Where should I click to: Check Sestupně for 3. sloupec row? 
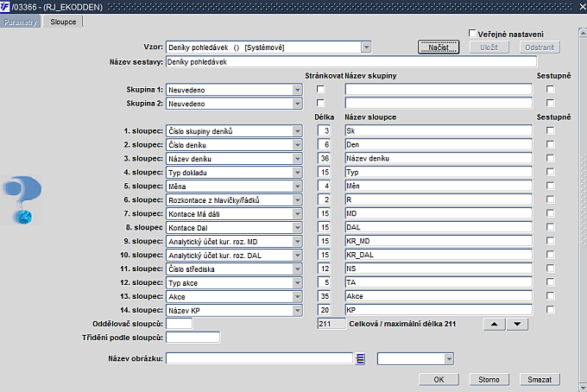(x=550, y=158)
